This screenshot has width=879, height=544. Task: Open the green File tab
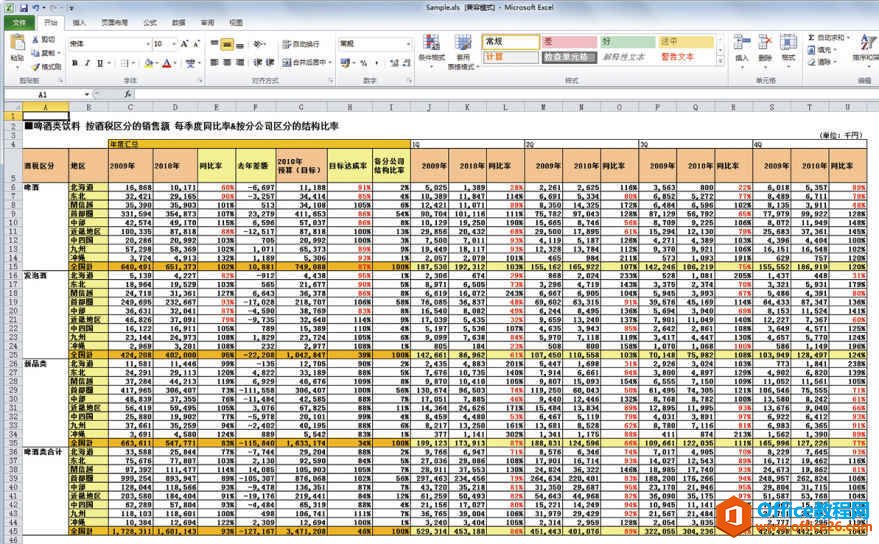point(20,22)
